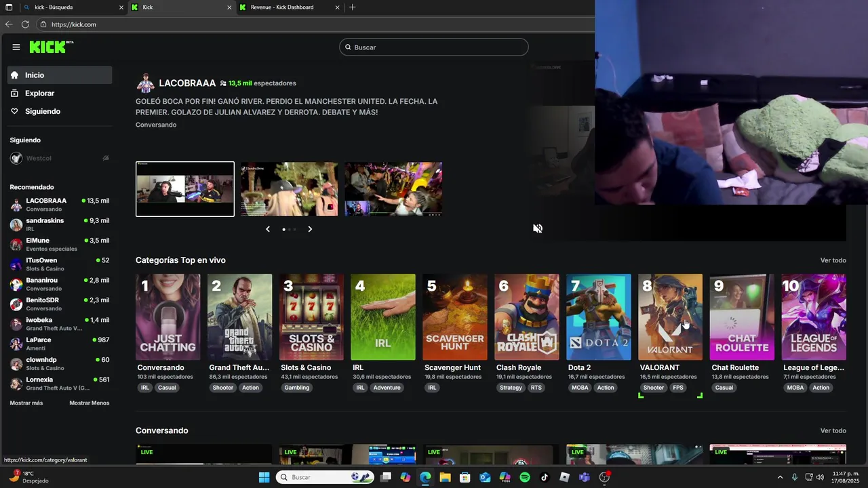Open Spotify from taskbar
The width and height of the screenshot is (868, 488).
(x=525, y=477)
